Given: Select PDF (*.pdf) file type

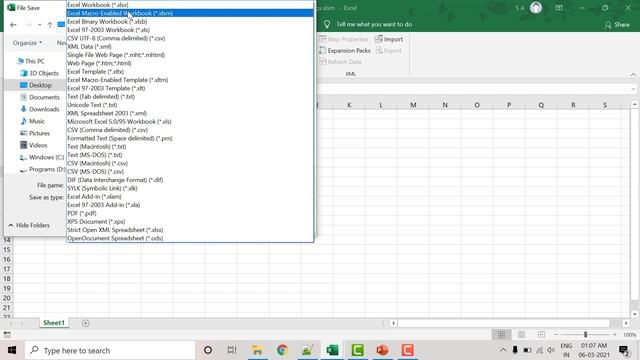Looking at the screenshot, I should point(190,213).
